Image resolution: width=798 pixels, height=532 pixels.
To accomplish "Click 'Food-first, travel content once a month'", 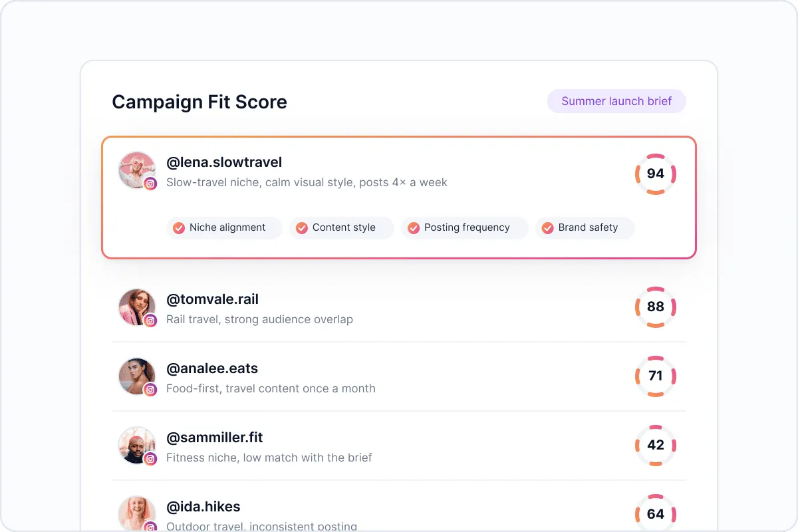I will coord(271,388).
